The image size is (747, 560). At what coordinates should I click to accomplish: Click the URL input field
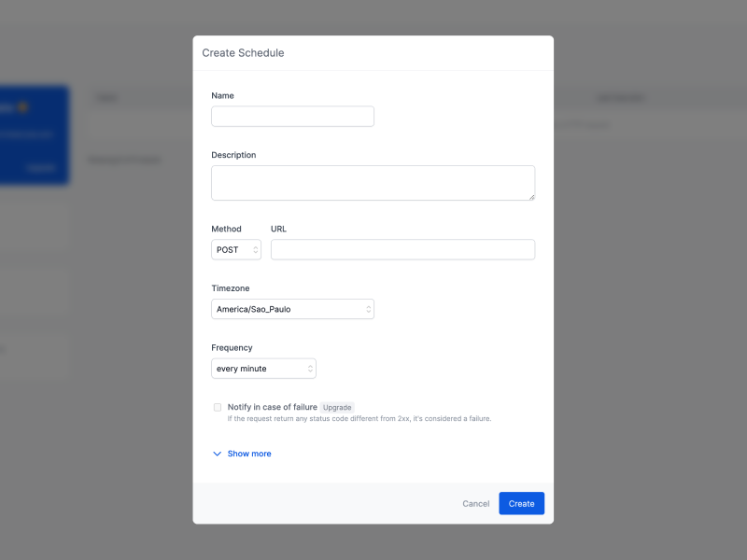pos(402,249)
